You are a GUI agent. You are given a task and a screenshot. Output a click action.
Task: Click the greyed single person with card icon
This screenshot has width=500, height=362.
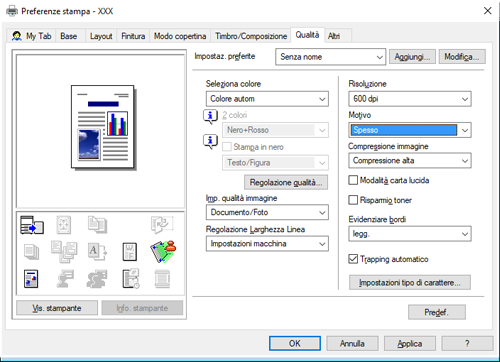pos(65,279)
